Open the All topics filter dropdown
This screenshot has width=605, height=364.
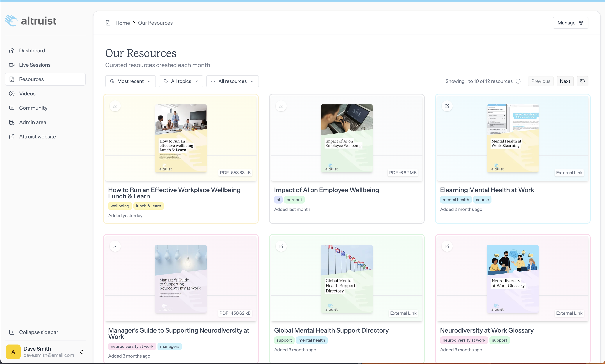click(x=181, y=81)
